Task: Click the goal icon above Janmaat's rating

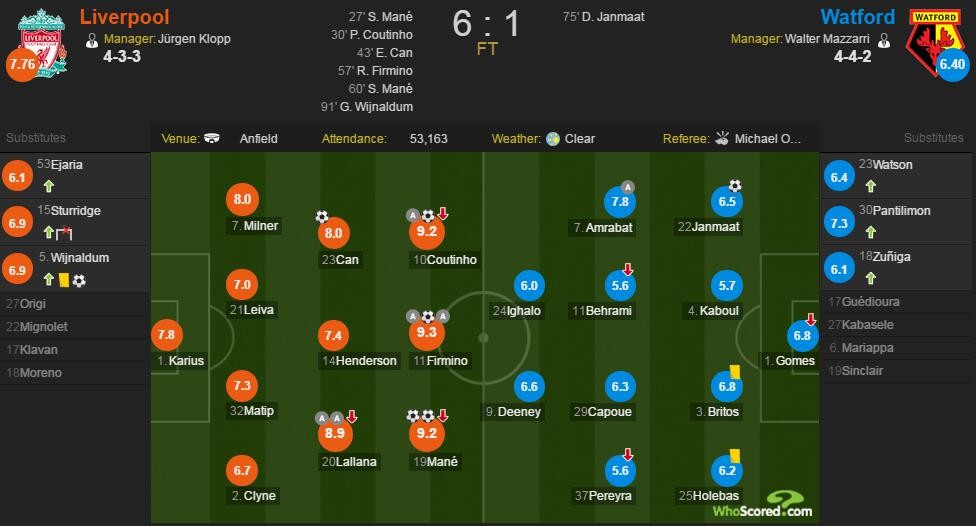Action: pyautogui.click(x=735, y=186)
